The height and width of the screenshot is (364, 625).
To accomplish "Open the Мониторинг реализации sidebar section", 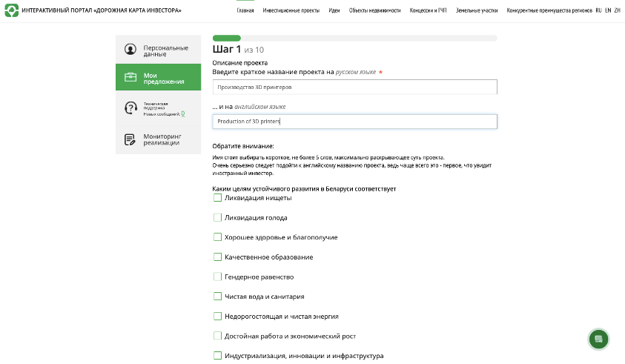I will [x=158, y=140].
